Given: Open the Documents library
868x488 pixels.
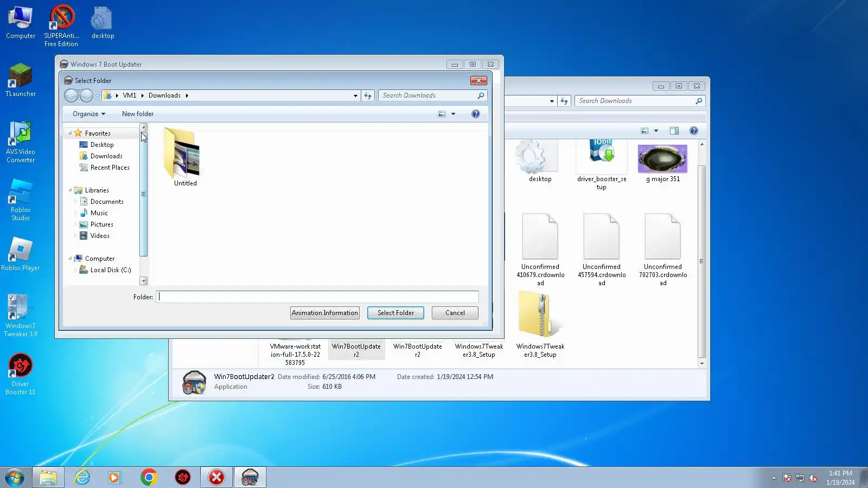Looking at the screenshot, I should [107, 202].
